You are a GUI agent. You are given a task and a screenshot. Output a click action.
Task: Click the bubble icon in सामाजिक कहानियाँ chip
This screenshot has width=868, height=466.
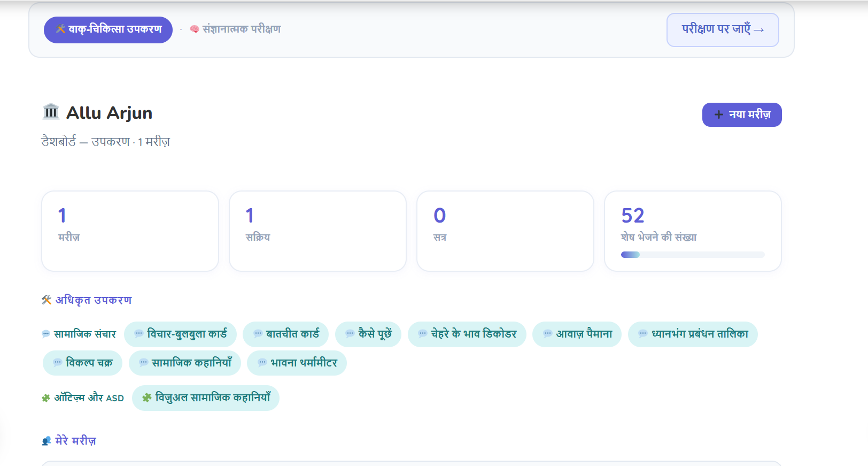pyautogui.click(x=144, y=363)
